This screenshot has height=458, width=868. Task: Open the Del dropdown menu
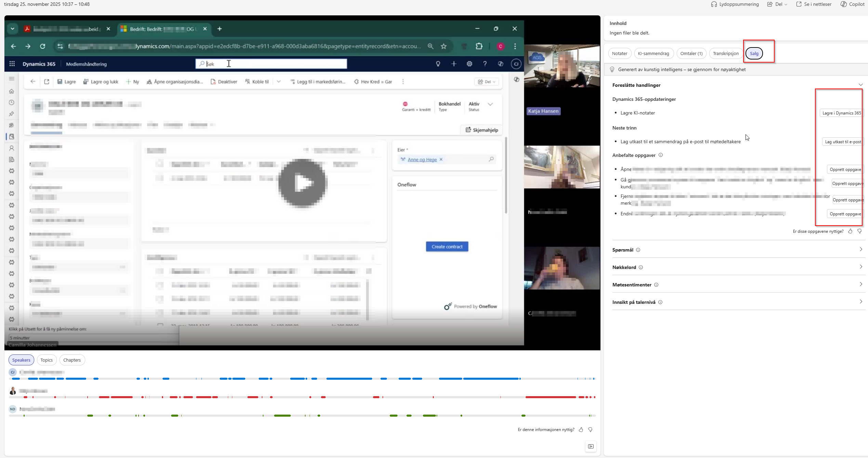[777, 4]
